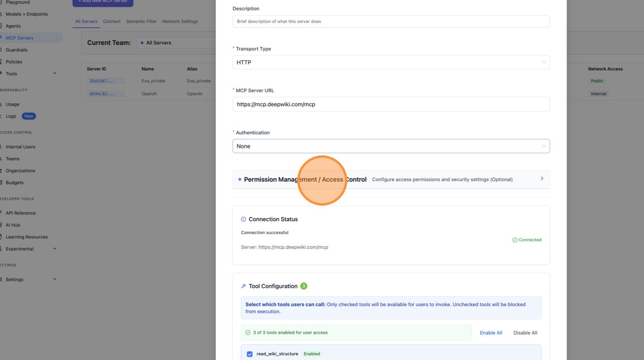Open Organizations in sidebar

21,171
